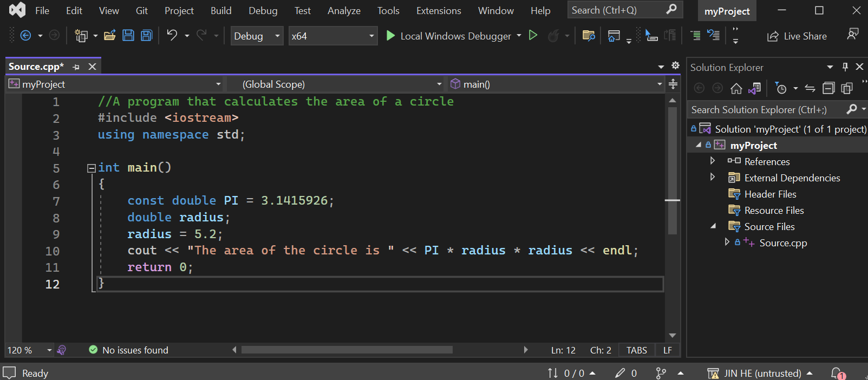The width and height of the screenshot is (868, 380).
Task: Click the horizontal scrollbar in the editor
Action: (347, 350)
